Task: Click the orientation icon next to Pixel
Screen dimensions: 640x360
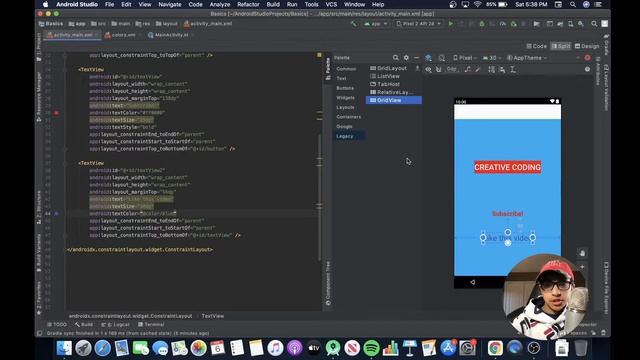Action: pyautogui.click(x=442, y=58)
